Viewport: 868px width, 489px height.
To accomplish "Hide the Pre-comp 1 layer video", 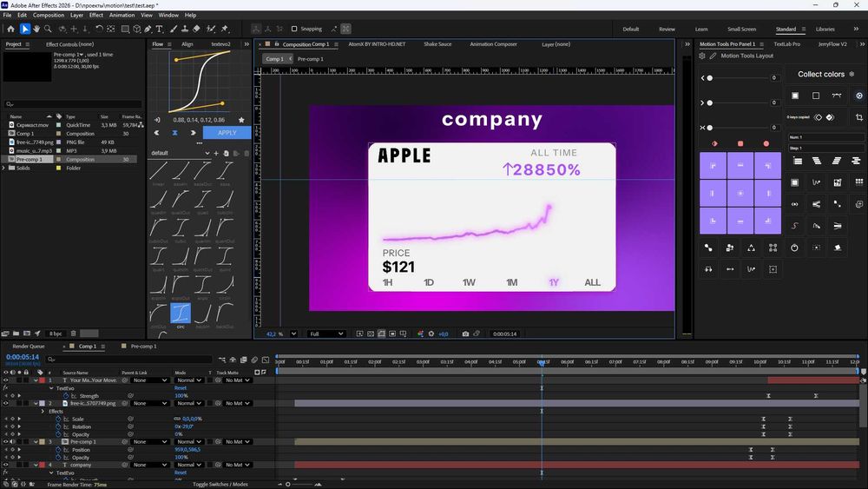I will coord(5,442).
